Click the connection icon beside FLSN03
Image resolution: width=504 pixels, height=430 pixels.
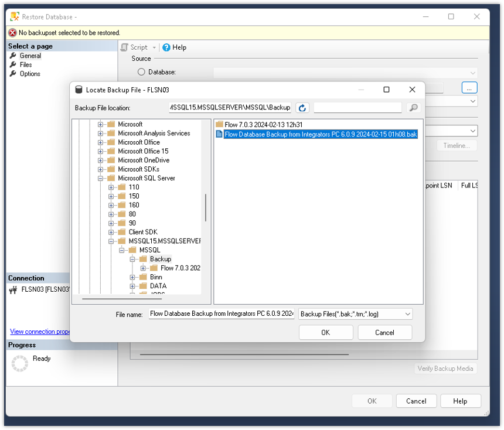(x=13, y=290)
